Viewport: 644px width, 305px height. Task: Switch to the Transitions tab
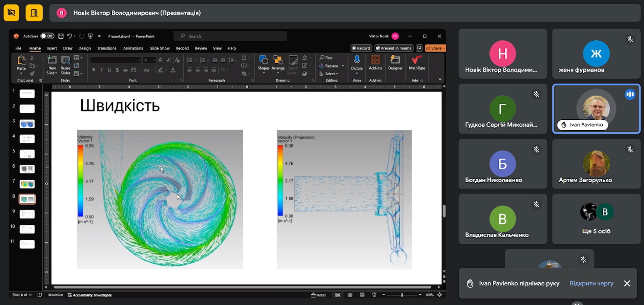[x=107, y=48]
